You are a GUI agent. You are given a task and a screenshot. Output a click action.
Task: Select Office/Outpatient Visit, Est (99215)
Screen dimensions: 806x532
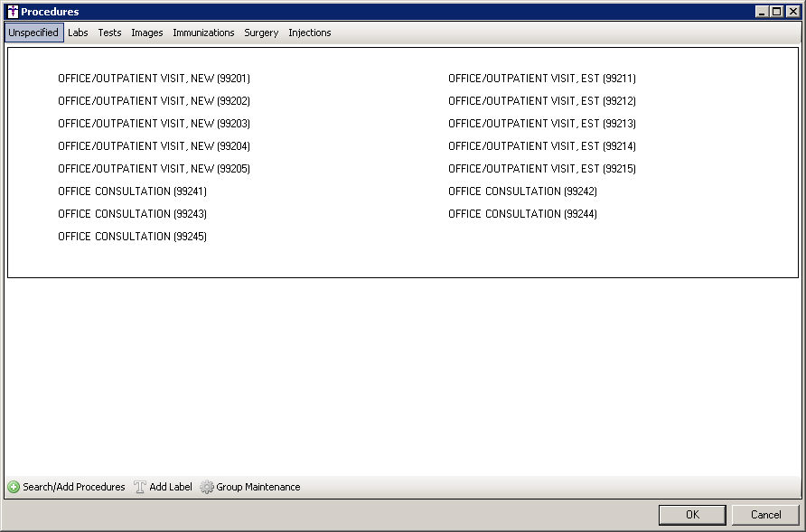[541, 169]
